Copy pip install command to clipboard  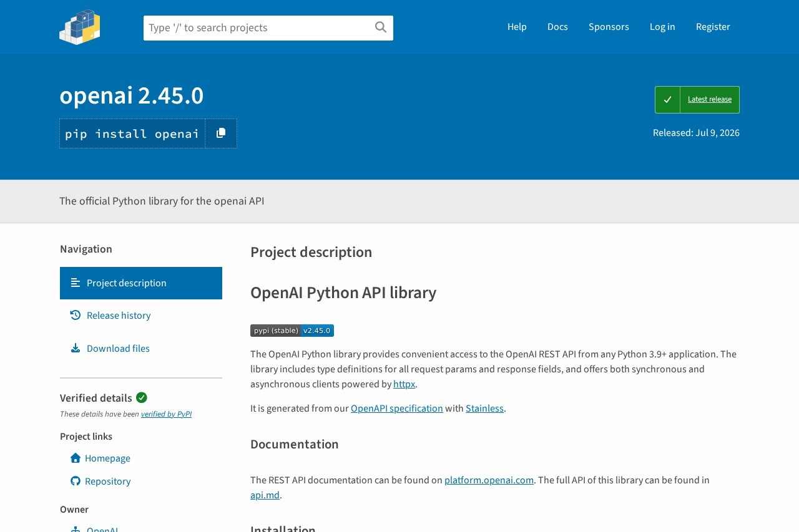click(x=221, y=133)
